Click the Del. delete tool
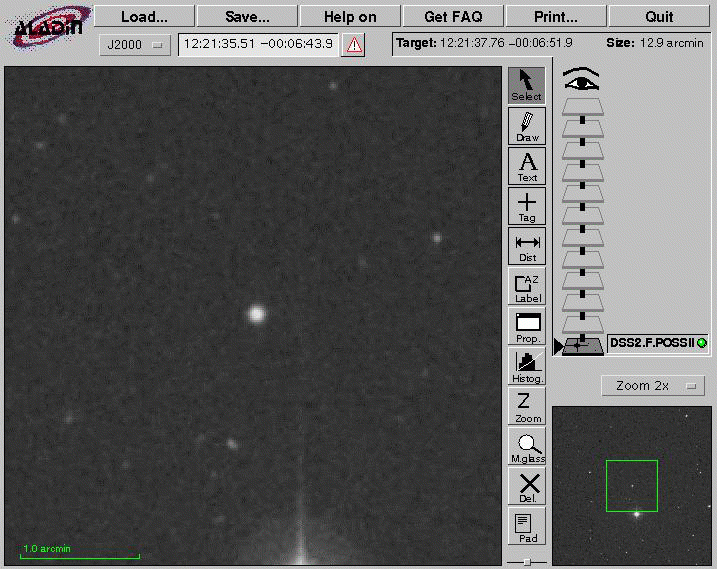The height and width of the screenshot is (569, 717). tap(526, 486)
